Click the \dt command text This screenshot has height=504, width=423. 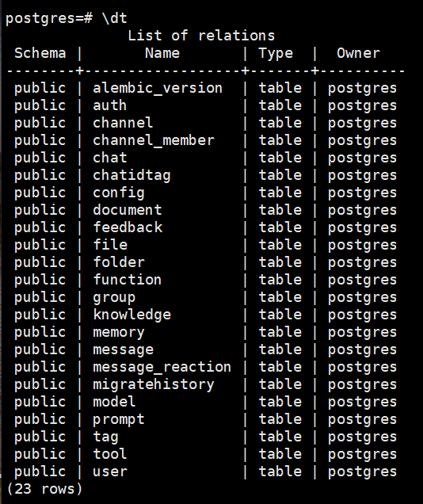click(x=115, y=17)
